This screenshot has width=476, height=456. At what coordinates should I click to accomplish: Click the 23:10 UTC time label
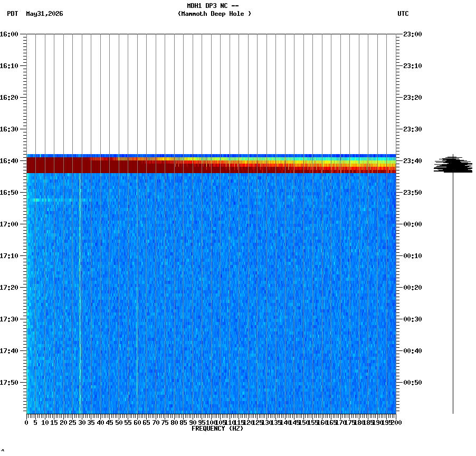(x=413, y=66)
